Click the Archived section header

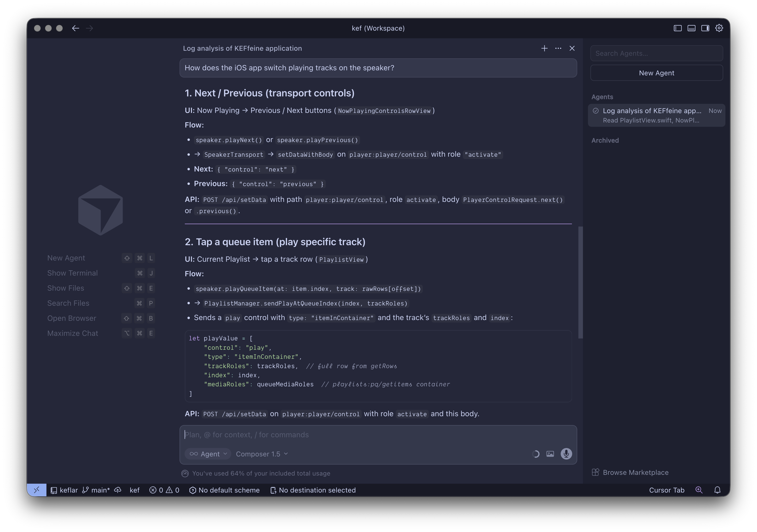[x=605, y=140]
